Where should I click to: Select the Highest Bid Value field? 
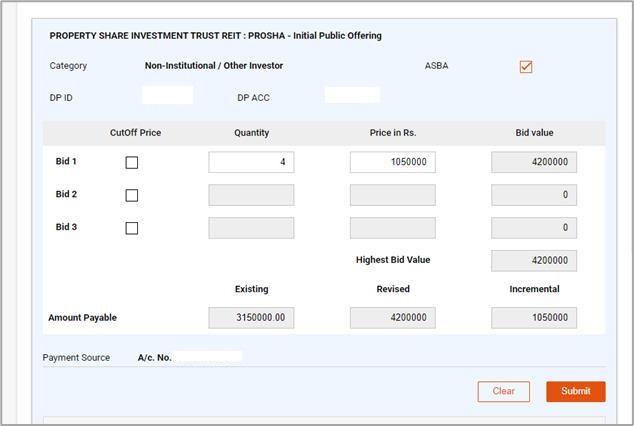534,261
